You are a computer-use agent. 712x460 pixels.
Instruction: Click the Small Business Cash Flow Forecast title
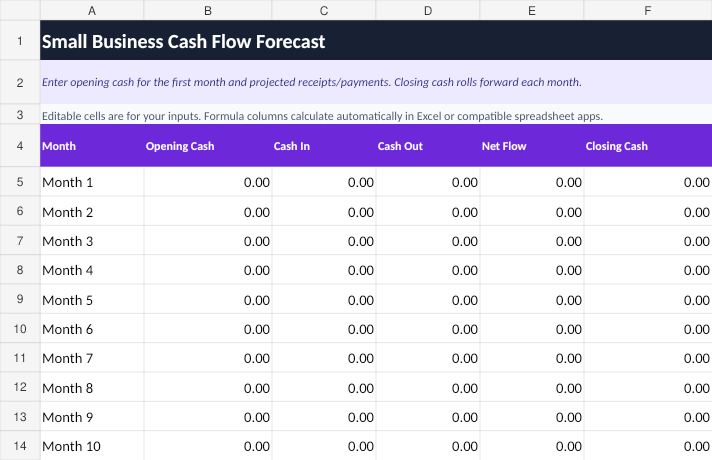(x=183, y=42)
